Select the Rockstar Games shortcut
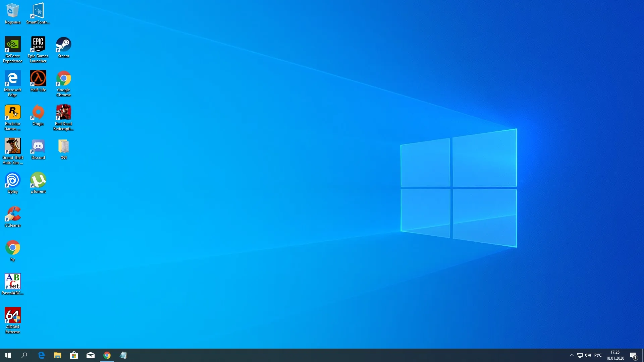The image size is (644, 362). pos(12,117)
